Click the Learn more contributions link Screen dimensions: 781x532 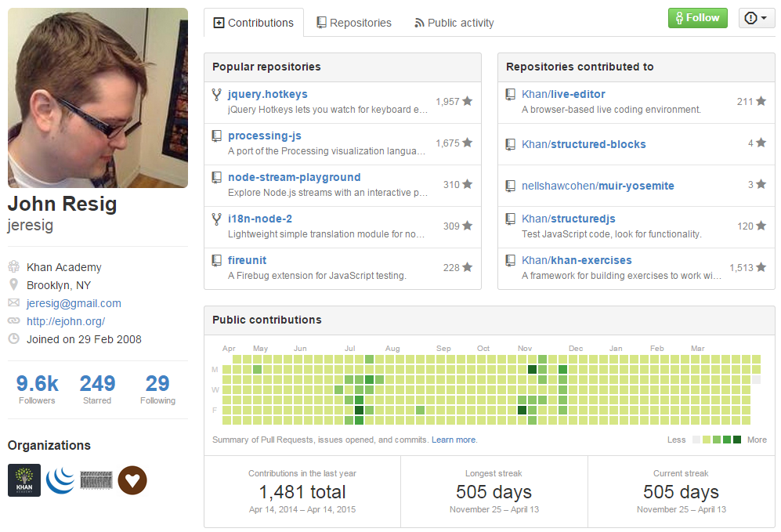454,440
